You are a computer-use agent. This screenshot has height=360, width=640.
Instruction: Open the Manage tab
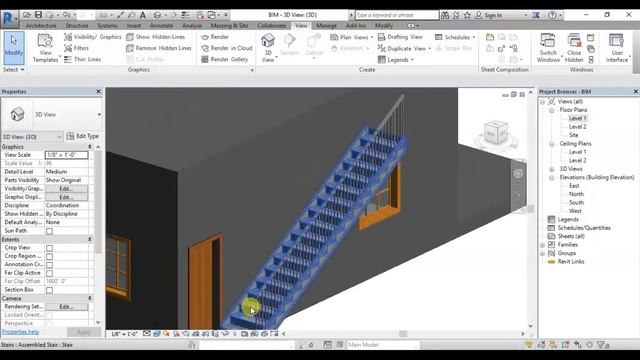tap(327, 25)
